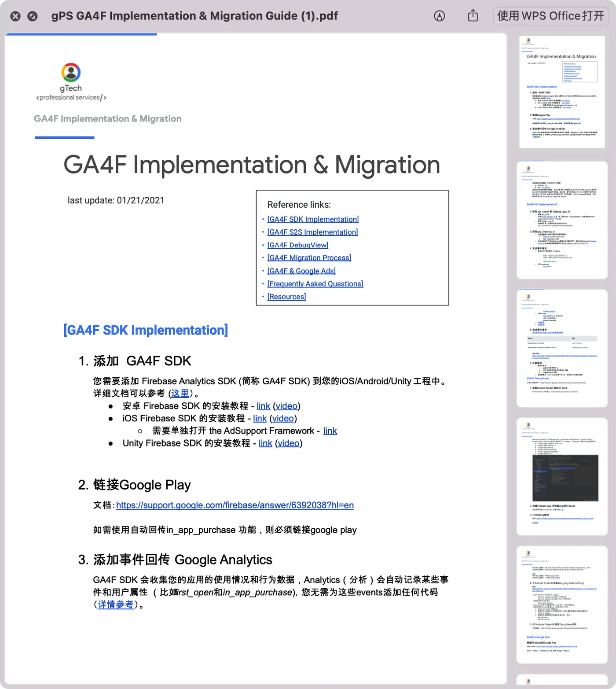This screenshot has width=616, height=689.
Task: Open the Android Firebase SDK video link
Action: (286, 406)
